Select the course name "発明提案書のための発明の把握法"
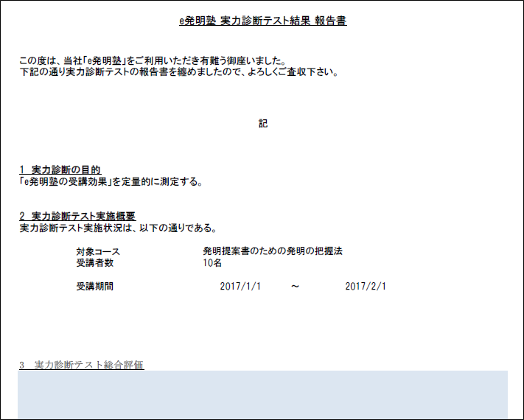 [x=273, y=251]
